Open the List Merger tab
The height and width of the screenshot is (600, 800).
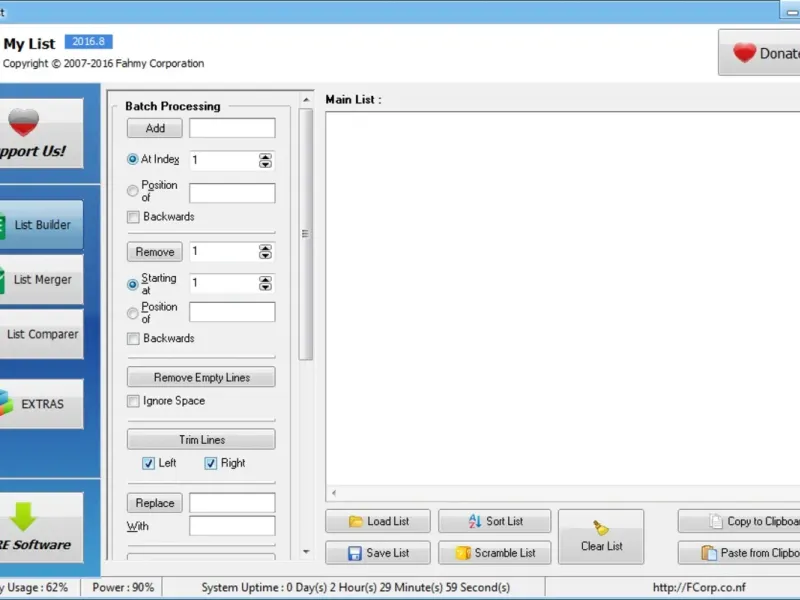click(41, 280)
